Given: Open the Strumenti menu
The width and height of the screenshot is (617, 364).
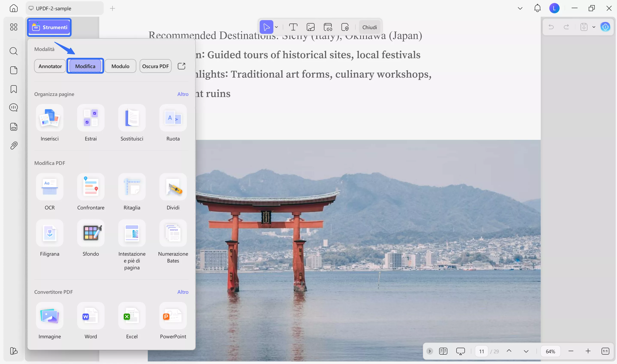Looking at the screenshot, I should (49, 27).
